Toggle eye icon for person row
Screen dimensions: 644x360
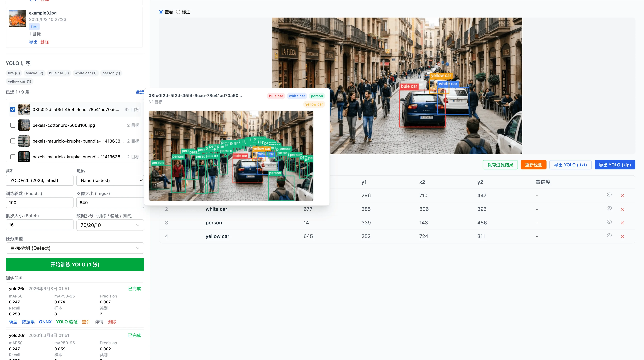pos(609,222)
